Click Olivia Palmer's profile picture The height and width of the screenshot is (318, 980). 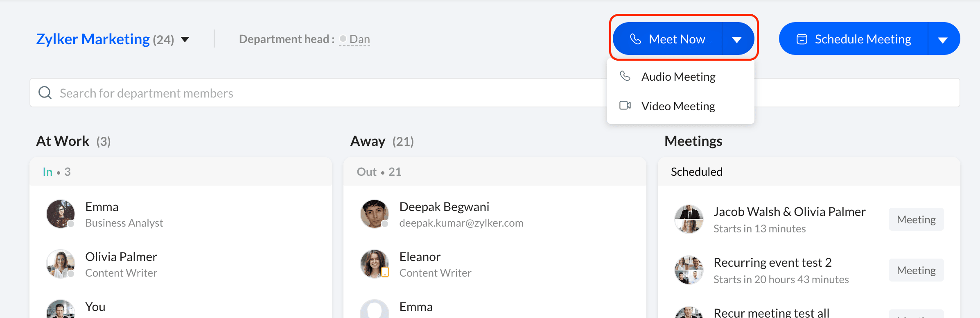[61, 264]
